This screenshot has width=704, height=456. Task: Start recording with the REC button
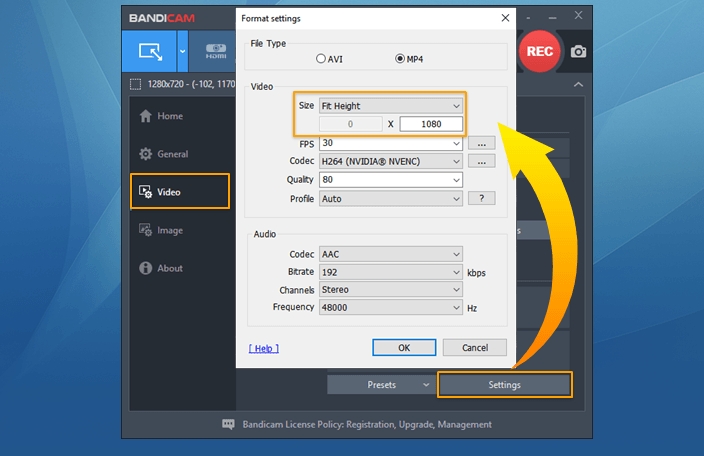click(x=540, y=51)
